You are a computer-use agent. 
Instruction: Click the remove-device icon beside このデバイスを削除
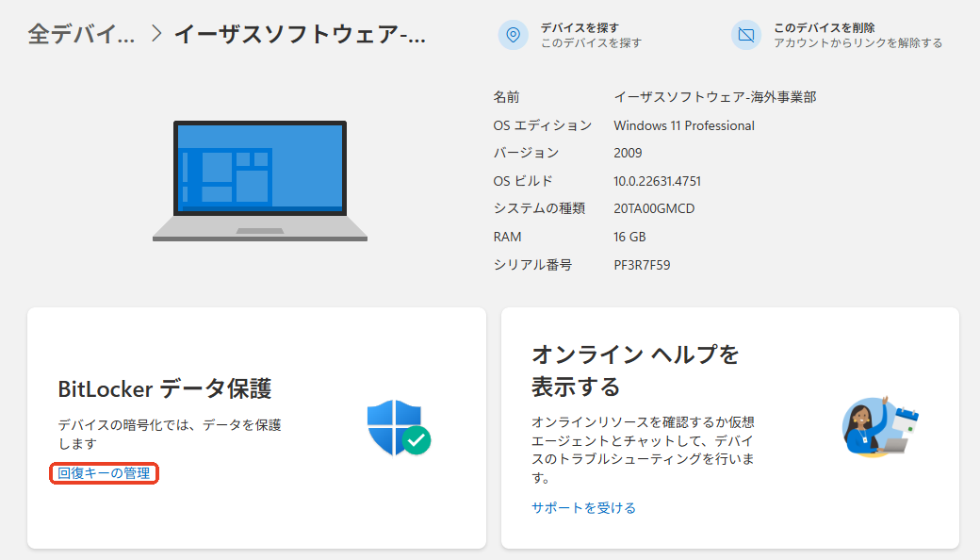pos(747,35)
